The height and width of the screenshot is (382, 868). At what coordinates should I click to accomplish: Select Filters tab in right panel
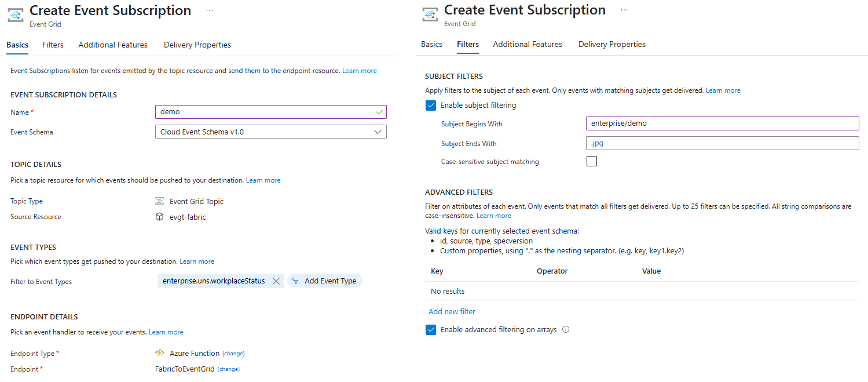pyautogui.click(x=468, y=44)
